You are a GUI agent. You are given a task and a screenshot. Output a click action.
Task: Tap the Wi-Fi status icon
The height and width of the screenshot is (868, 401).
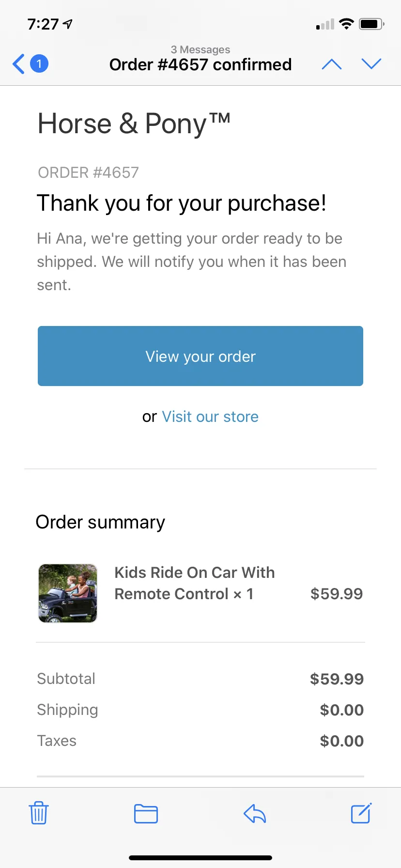point(346,24)
